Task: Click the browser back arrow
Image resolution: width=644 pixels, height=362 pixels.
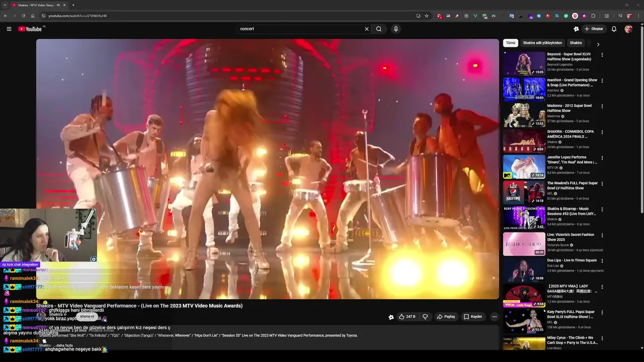Action: (6, 16)
